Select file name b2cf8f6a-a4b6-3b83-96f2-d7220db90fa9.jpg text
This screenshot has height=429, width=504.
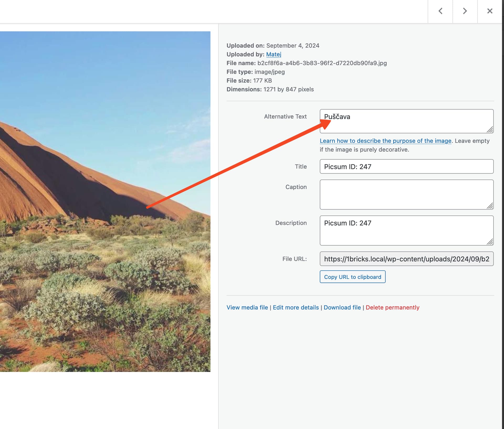322,63
